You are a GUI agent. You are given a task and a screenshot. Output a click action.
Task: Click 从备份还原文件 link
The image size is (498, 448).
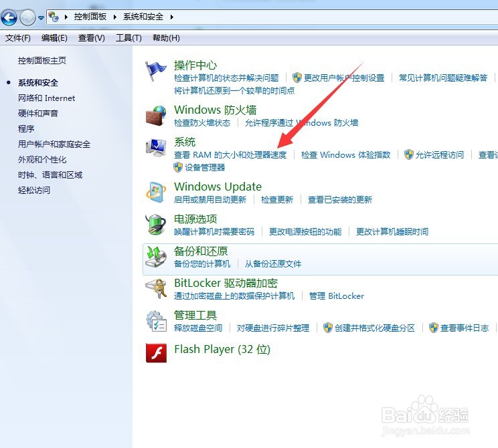[273, 263]
